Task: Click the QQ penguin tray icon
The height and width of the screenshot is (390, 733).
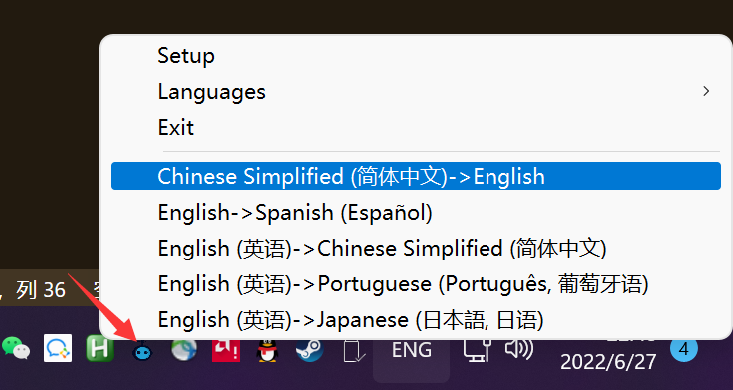Action: (x=267, y=350)
